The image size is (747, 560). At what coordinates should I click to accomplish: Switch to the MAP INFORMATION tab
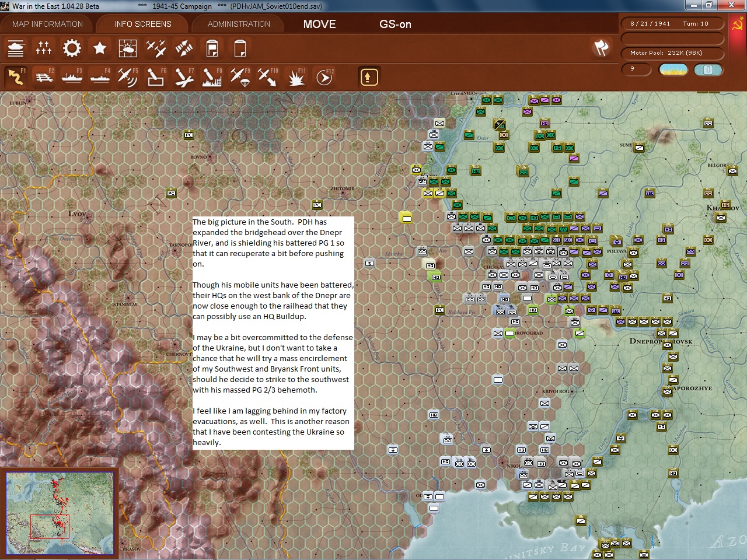pos(47,24)
